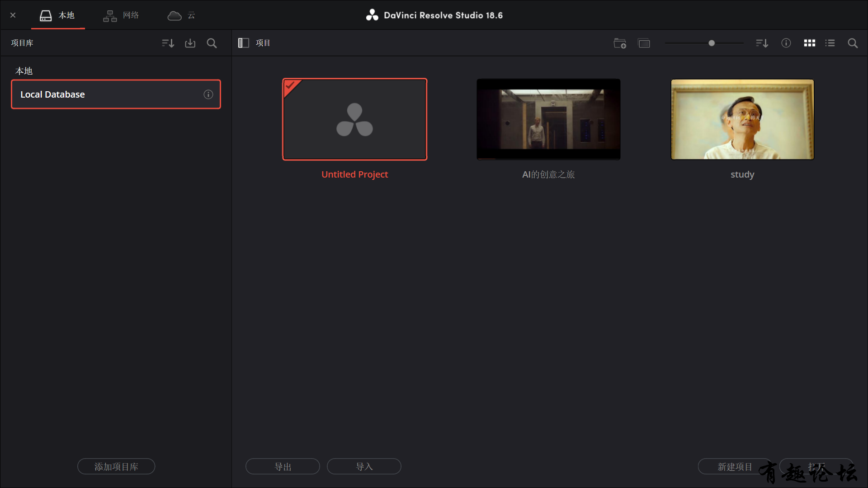Show info for Local Database

click(x=208, y=94)
